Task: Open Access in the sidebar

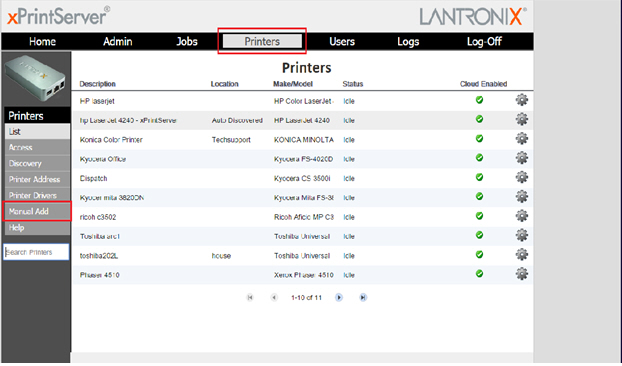Action: (x=37, y=148)
